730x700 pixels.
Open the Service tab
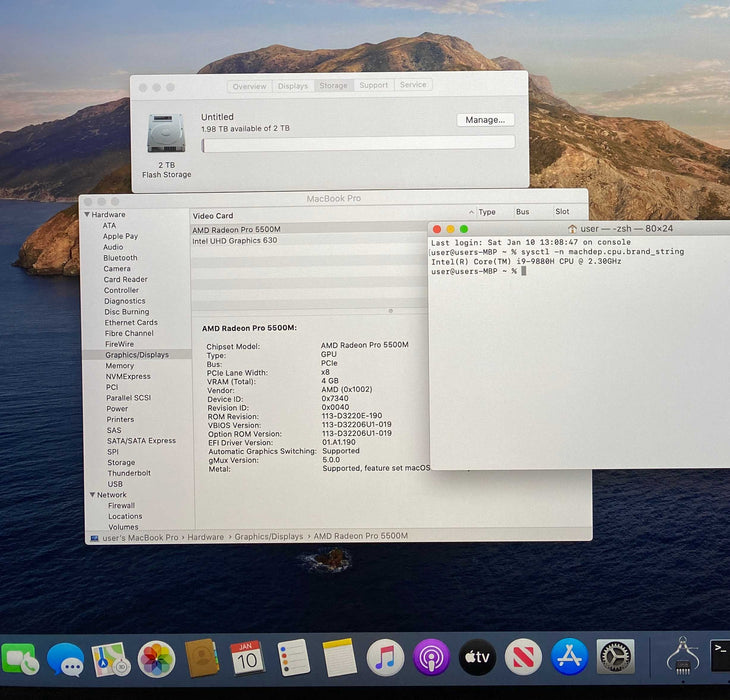tap(413, 84)
